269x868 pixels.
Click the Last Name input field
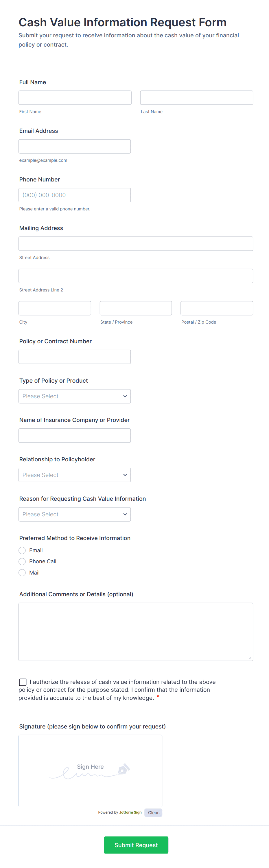196,98
